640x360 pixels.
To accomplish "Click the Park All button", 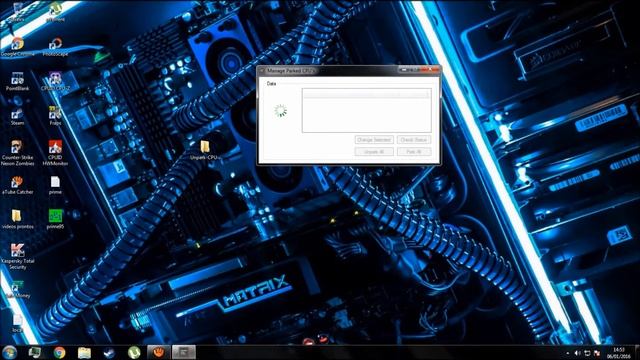I will (413, 151).
